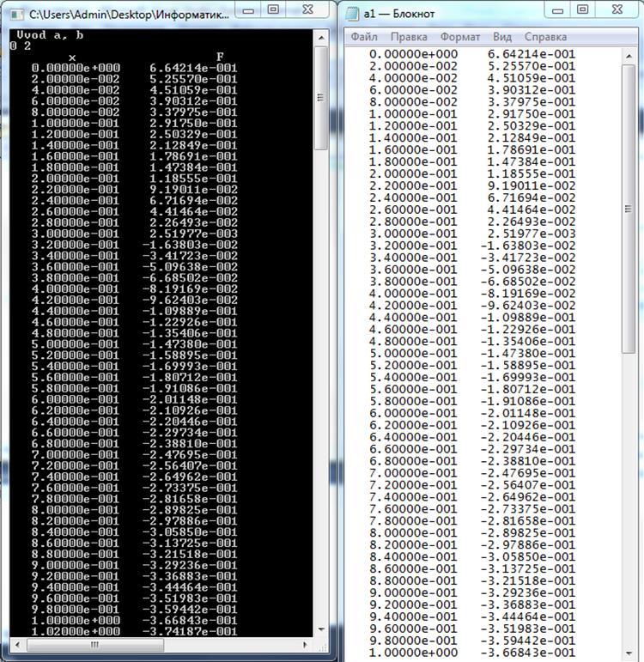This screenshot has height=662, width=644.
Task: Click console value -3.74187e-001
Action: pyautogui.click(x=190, y=631)
